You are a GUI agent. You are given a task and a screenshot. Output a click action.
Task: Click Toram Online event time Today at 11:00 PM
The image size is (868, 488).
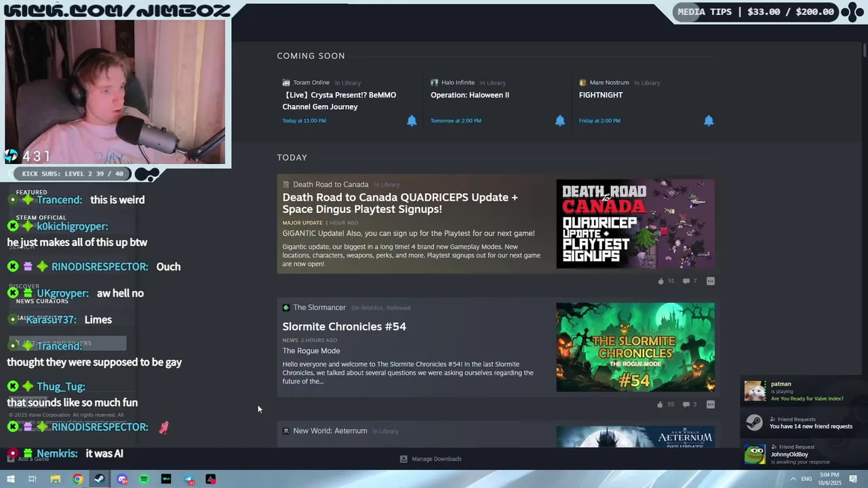point(304,121)
